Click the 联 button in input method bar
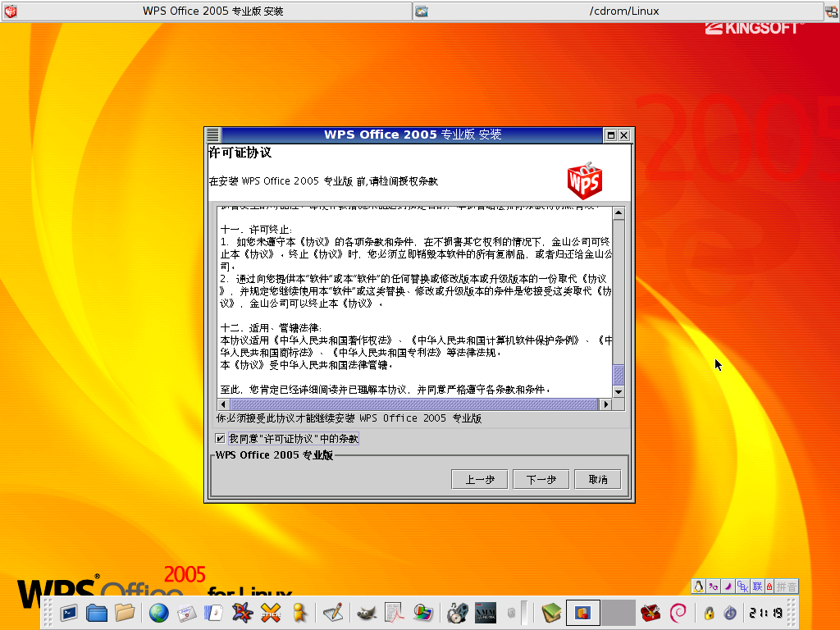The width and height of the screenshot is (840, 630). 757,587
